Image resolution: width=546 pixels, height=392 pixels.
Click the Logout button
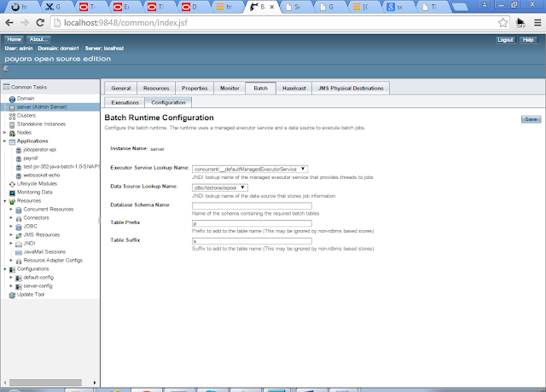point(505,40)
